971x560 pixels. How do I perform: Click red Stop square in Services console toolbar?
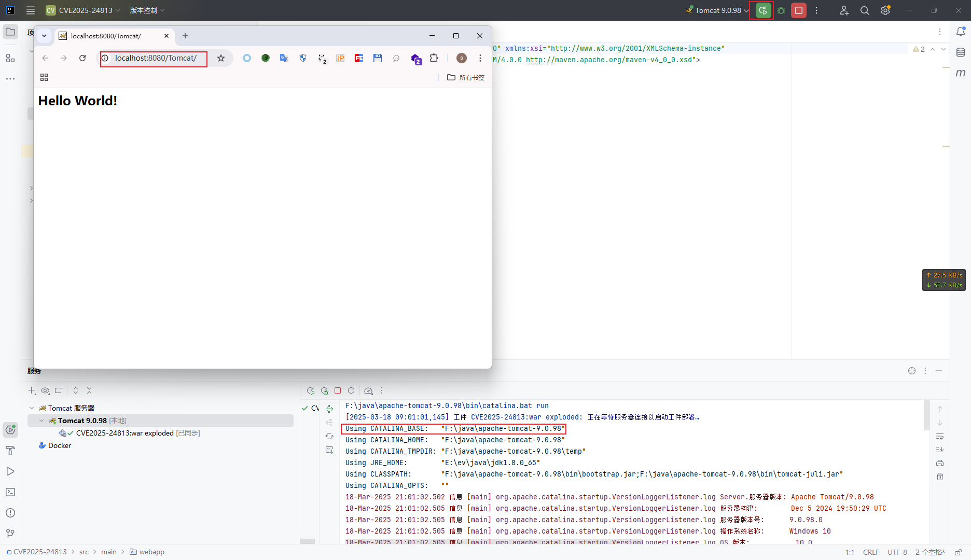point(338,390)
